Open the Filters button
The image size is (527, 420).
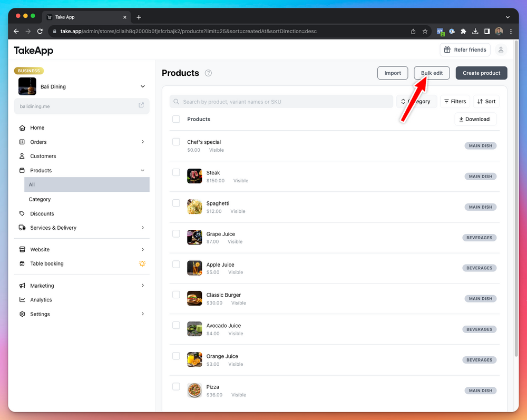point(455,102)
